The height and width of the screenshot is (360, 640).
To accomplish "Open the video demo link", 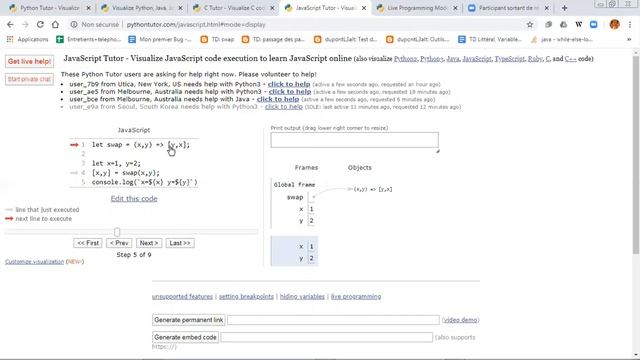I will [x=460, y=320].
